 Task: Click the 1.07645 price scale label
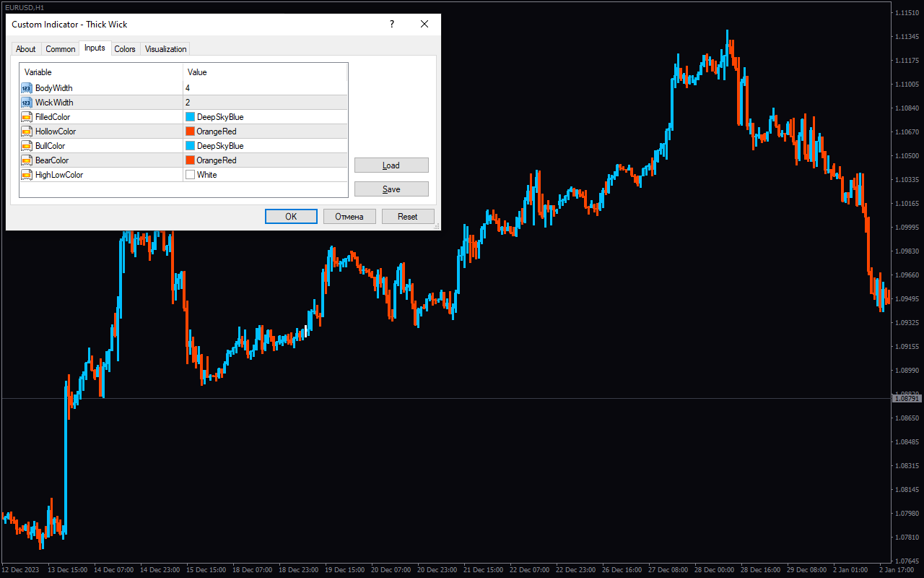tap(907, 561)
